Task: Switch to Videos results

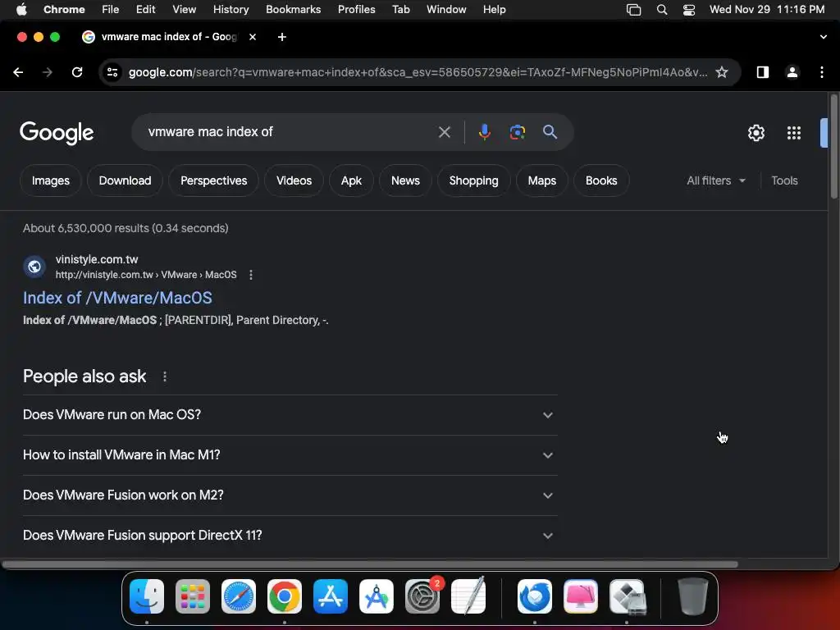Action: pos(294,181)
